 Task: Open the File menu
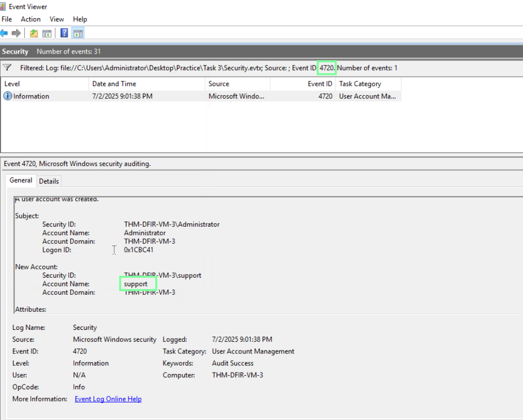(x=7, y=19)
